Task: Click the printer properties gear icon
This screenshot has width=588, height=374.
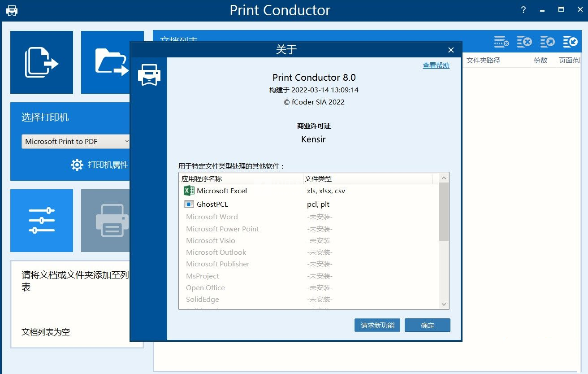Action: [x=77, y=165]
